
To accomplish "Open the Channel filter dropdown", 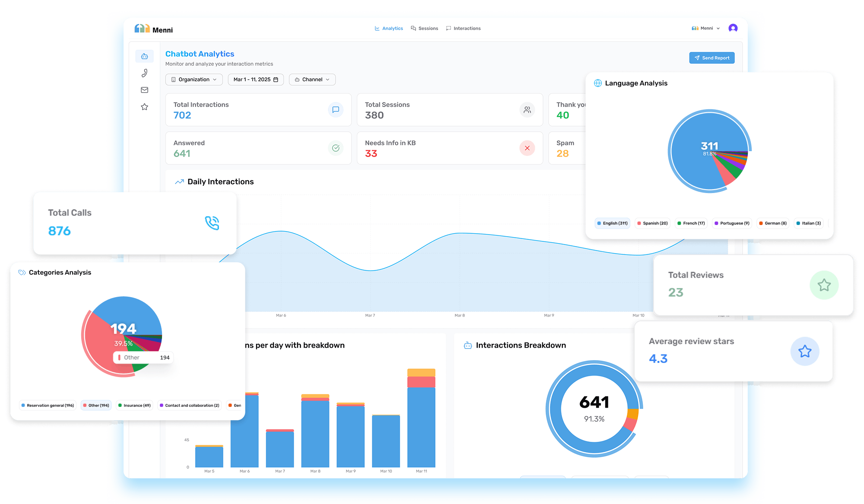I will pos(312,79).
